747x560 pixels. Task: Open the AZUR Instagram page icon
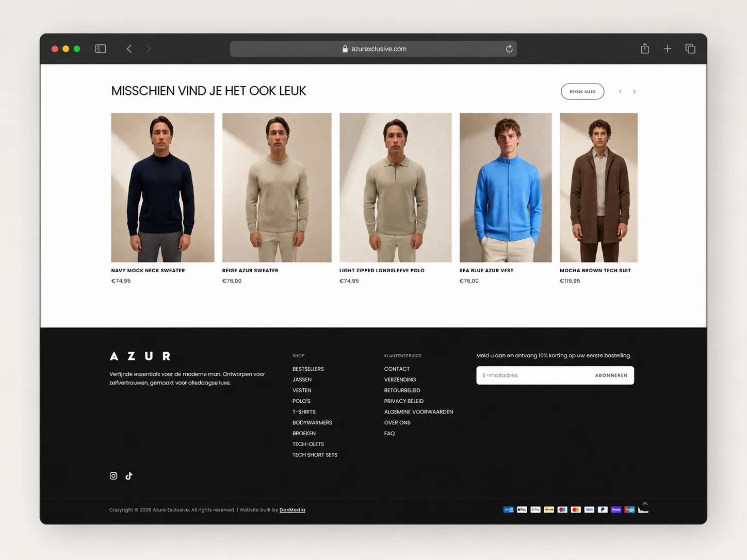tap(113, 476)
